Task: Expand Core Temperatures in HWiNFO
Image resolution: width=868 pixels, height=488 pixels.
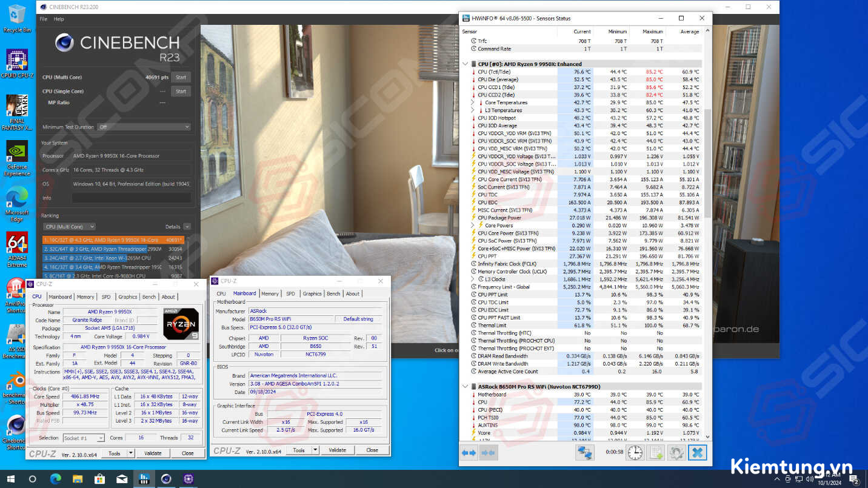Action: coord(473,102)
